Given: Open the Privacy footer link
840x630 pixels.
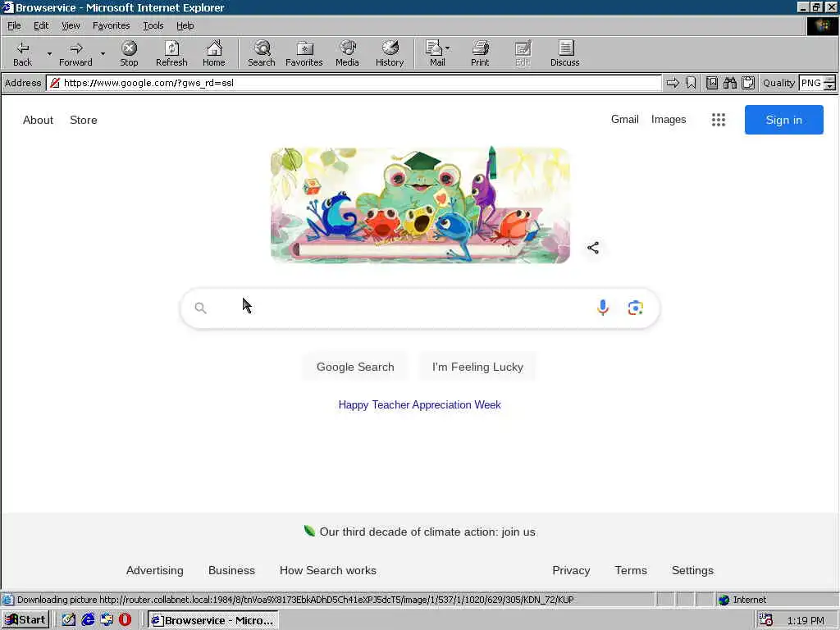Looking at the screenshot, I should coord(571,570).
